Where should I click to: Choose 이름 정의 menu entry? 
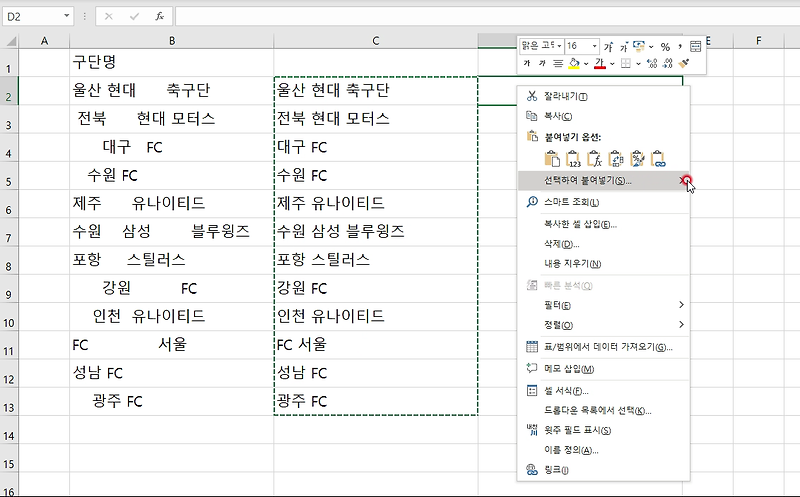(603, 450)
